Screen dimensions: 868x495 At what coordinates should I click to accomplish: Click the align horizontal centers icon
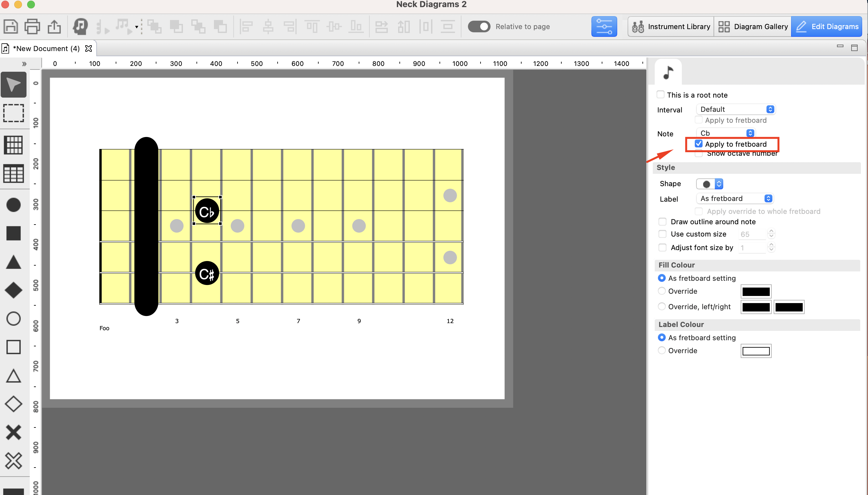pos(268,26)
